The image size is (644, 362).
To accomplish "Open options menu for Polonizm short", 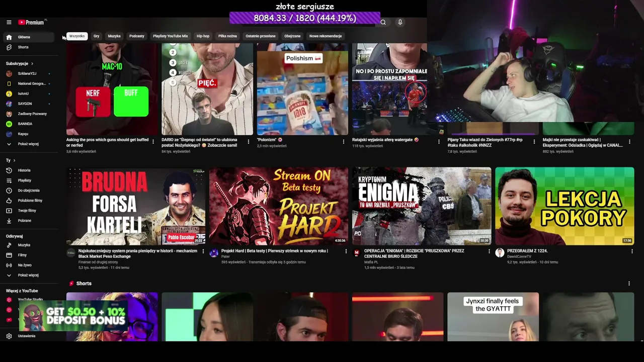I will (344, 142).
